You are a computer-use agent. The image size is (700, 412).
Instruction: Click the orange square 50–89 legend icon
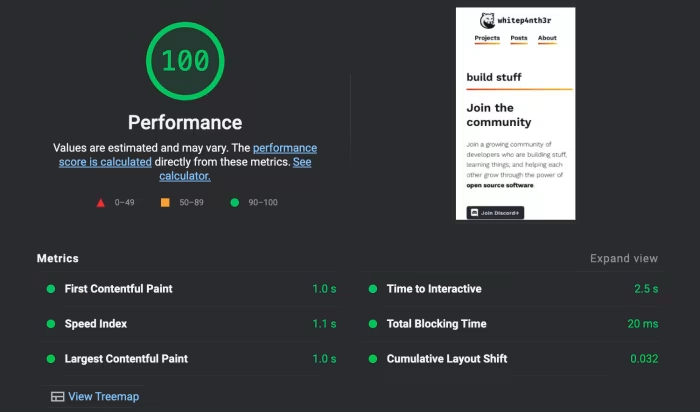[x=165, y=203]
